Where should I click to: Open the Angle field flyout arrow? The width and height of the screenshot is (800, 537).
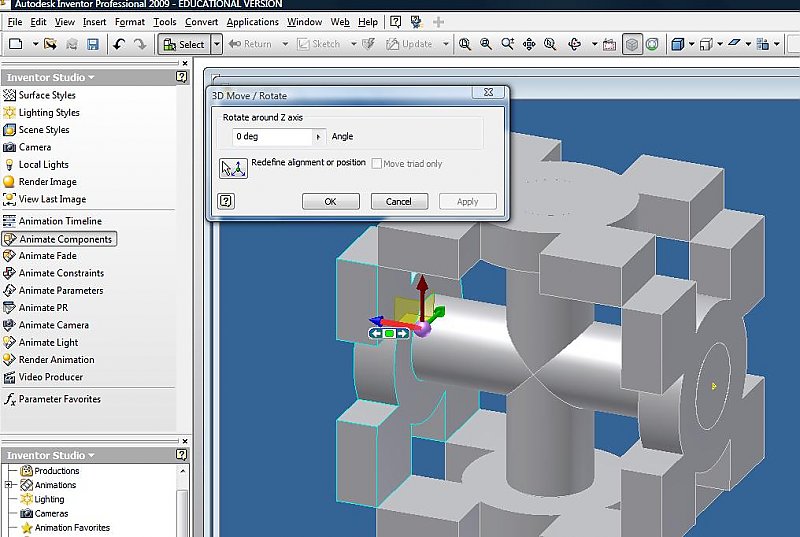point(318,137)
